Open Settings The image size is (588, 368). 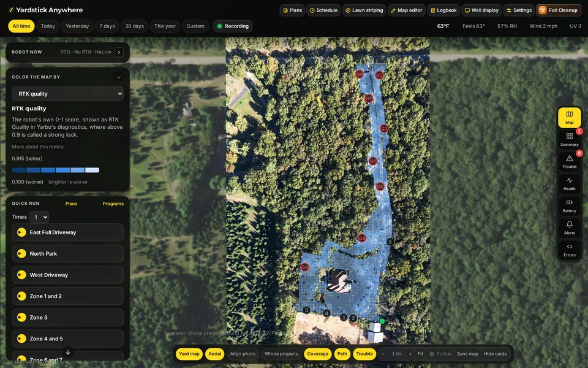519,10
